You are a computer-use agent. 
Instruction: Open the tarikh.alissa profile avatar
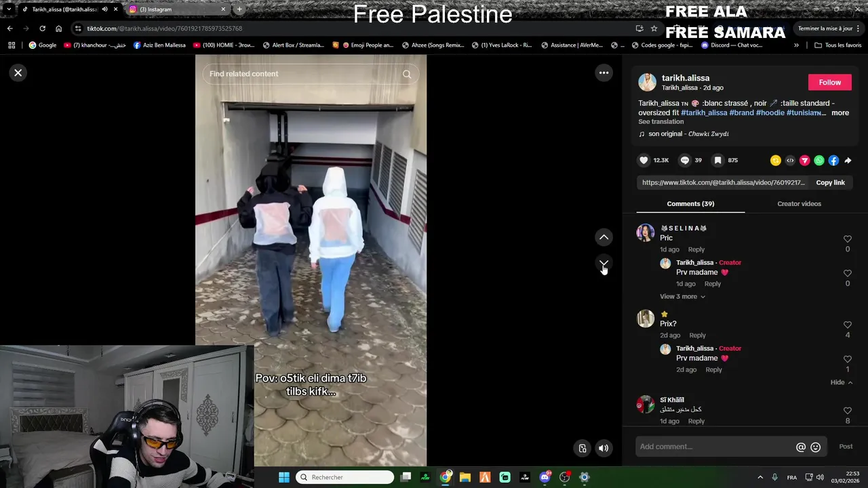point(647,82)
